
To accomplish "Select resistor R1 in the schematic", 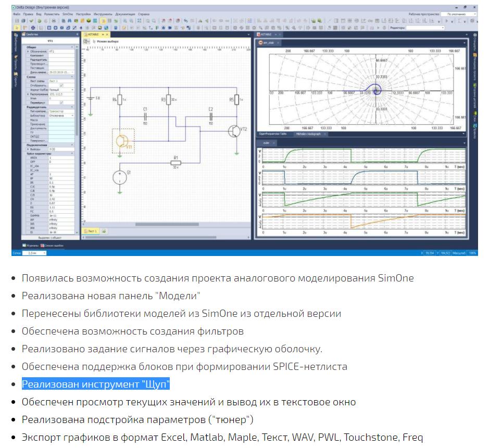I will [x=176, y=163].
